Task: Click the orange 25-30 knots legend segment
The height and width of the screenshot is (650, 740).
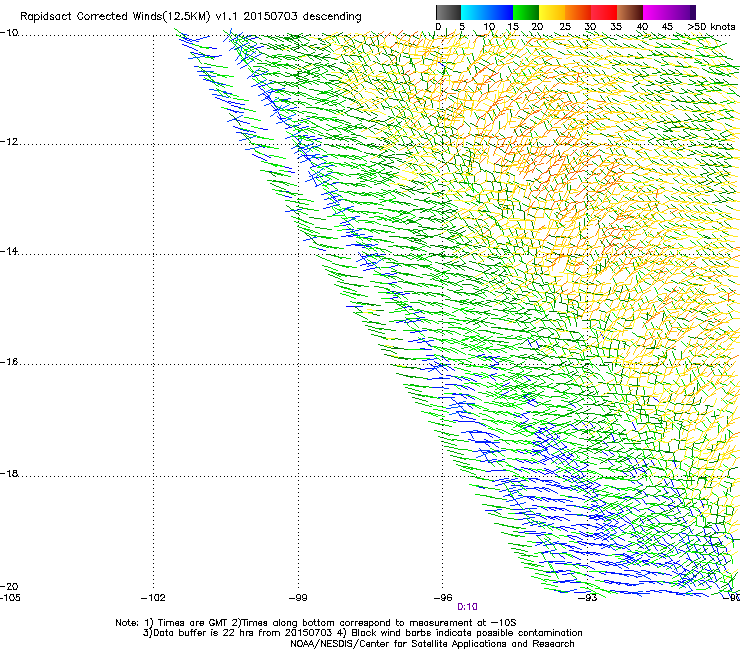Action: click(578, 12)
